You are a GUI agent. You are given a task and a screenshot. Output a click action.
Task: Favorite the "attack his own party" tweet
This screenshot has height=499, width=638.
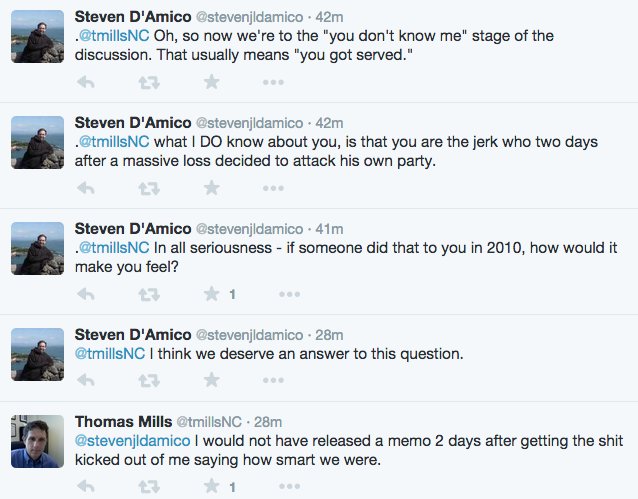[212, 188]
